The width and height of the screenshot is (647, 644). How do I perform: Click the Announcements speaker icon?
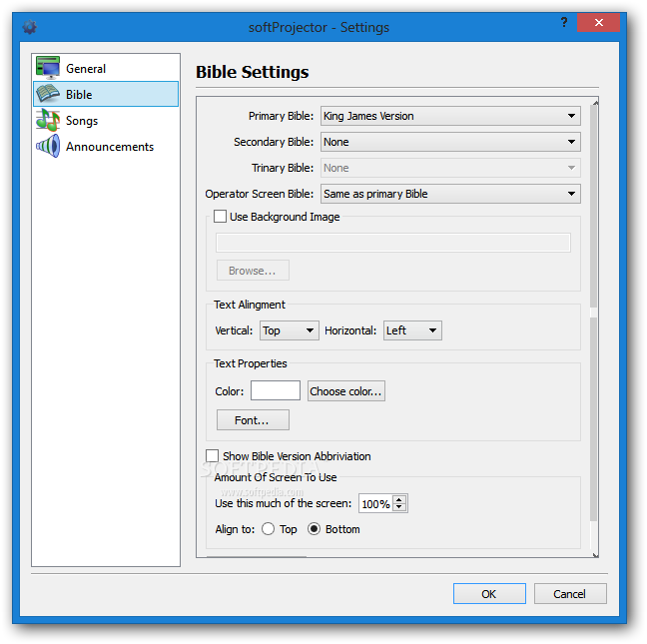tap(48, 146)
